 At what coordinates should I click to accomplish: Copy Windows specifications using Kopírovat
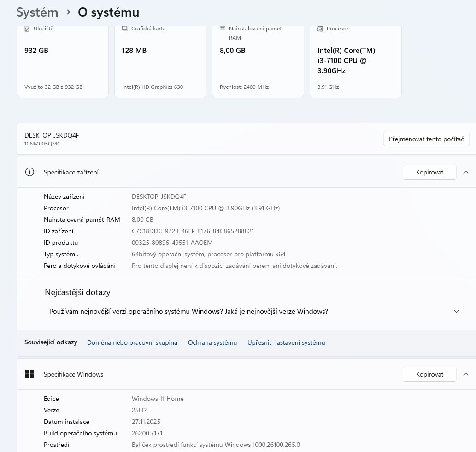pos(429,374)
